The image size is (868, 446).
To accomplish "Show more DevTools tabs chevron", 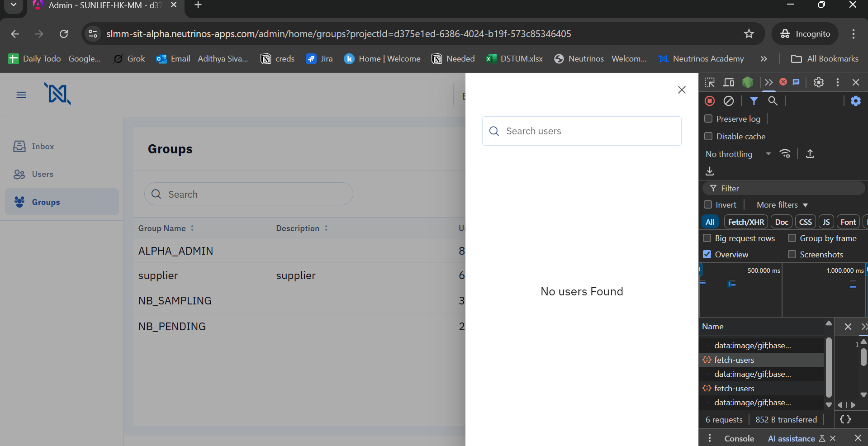I will (768, 82).
